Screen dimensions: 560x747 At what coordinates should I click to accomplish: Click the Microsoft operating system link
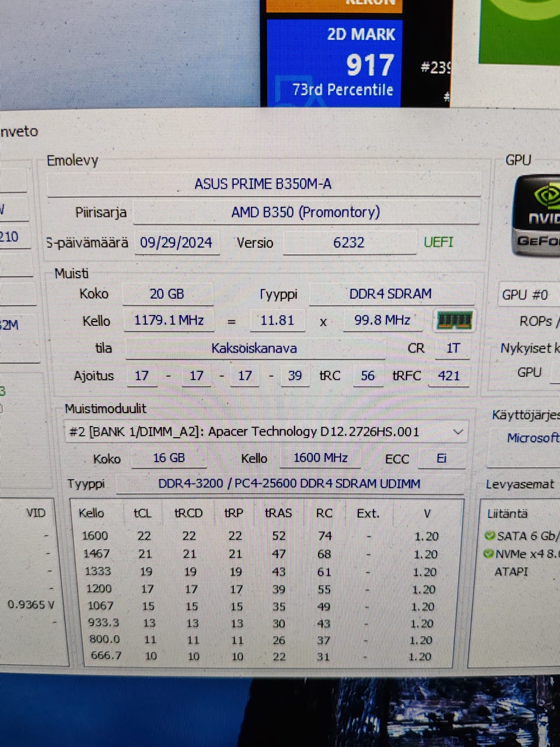click(x=533, y=438)
